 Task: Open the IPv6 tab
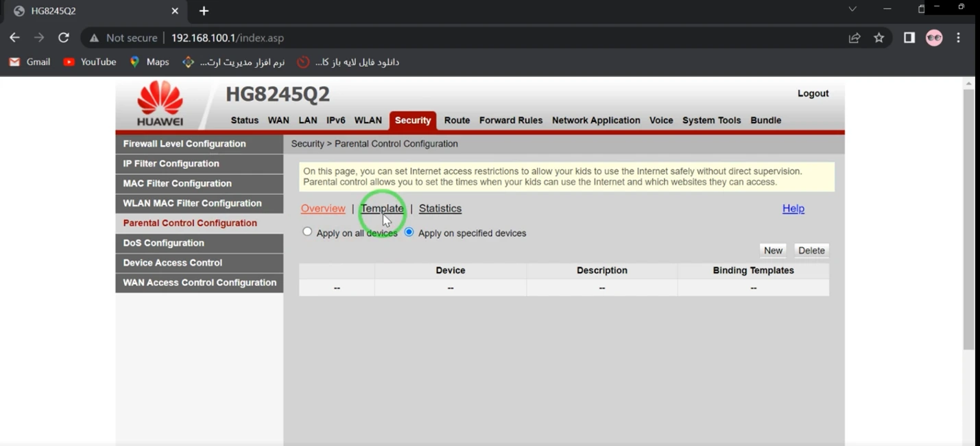(x=336, y=120)
